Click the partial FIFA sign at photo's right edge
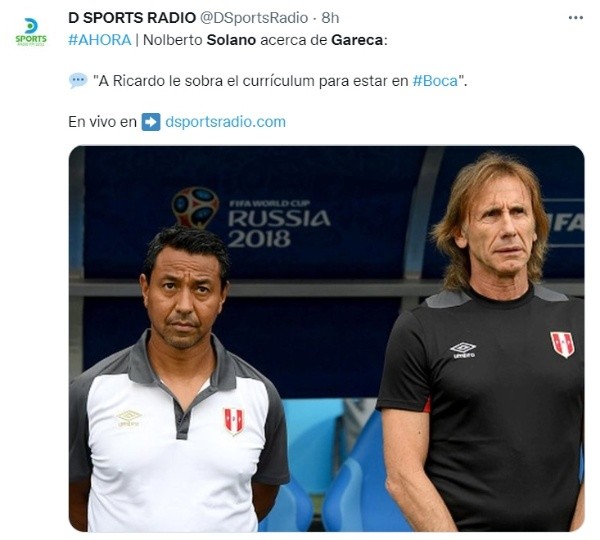The image size is (600, 540). (566, 222)
